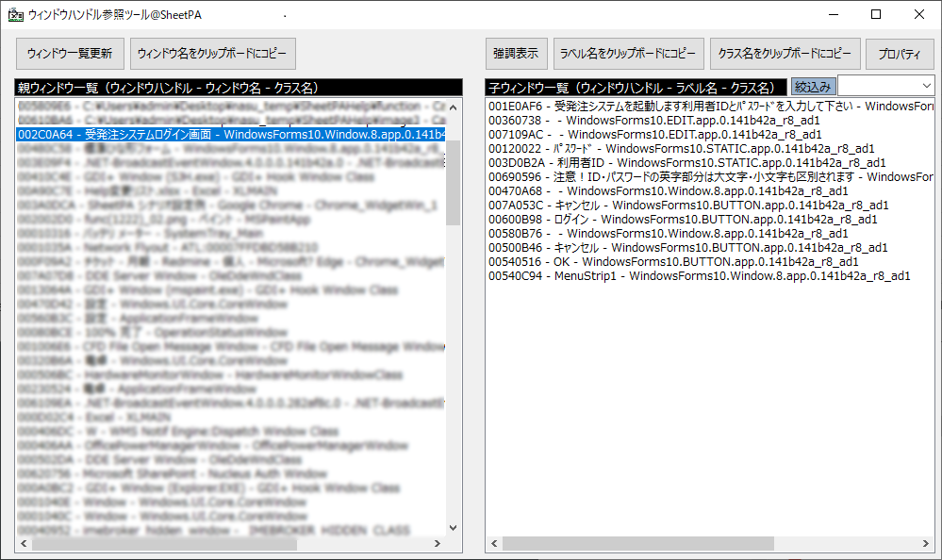The image size is (942, 560).
Task: Select the 受発注システムログイン画面 parent window entry
Action: coord(231,135)
